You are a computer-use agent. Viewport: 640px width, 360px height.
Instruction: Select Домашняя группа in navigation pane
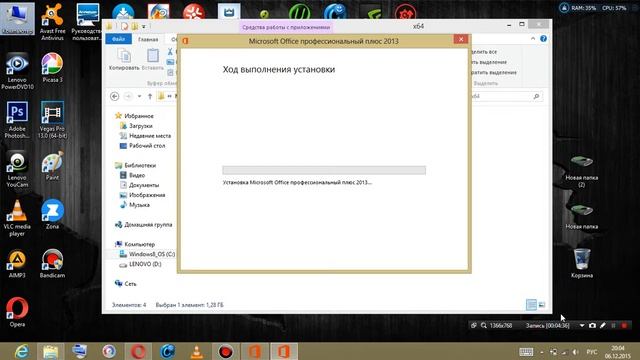(x=148, y=224)
